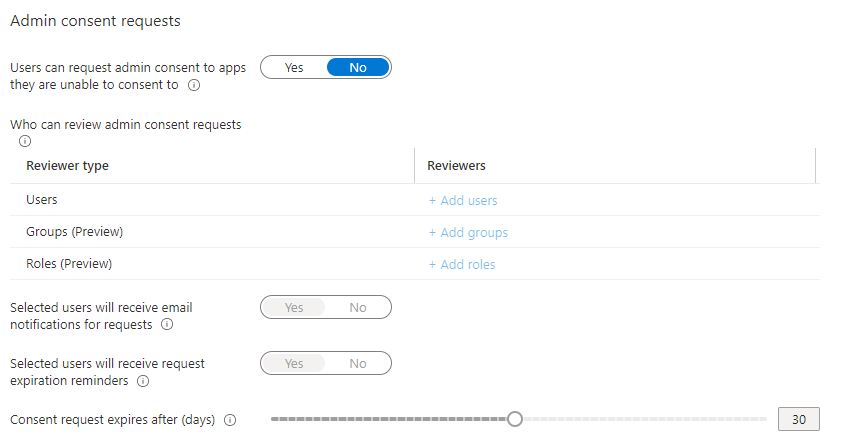Click info icon next to expiration reminders setting

click(143, 381)
